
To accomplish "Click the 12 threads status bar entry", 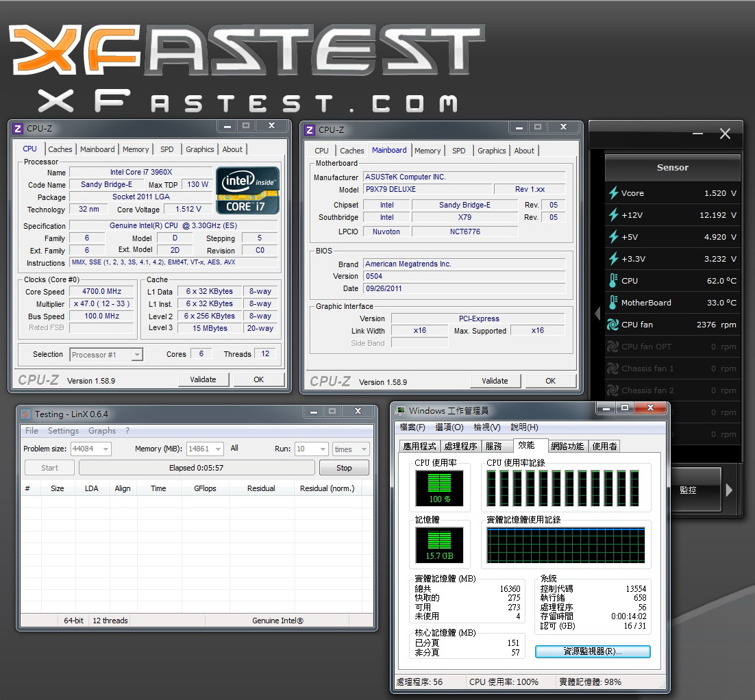I will click(110, 621).
